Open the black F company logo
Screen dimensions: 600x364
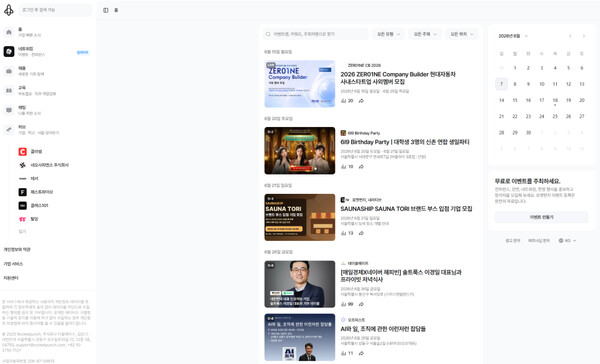pos(23,192)
